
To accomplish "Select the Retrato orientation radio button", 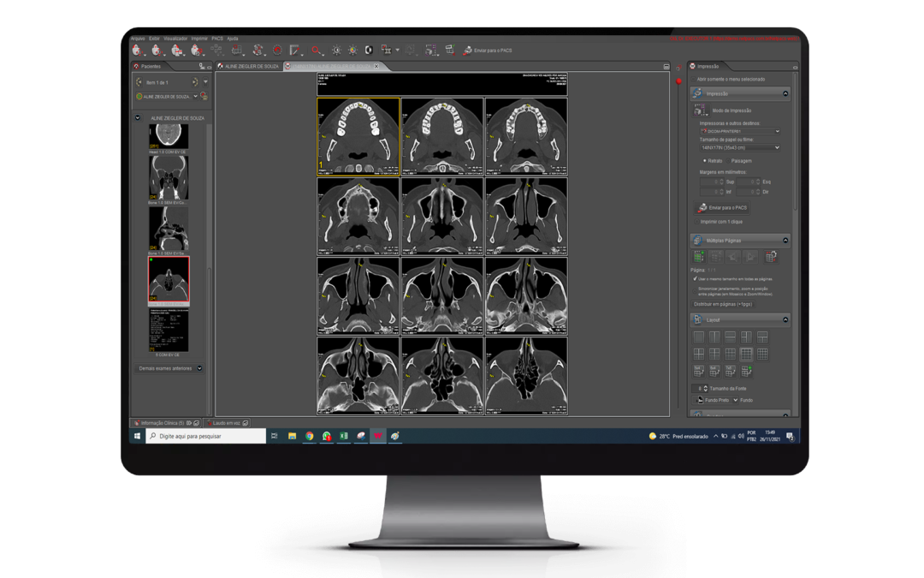I will point(705,160).
